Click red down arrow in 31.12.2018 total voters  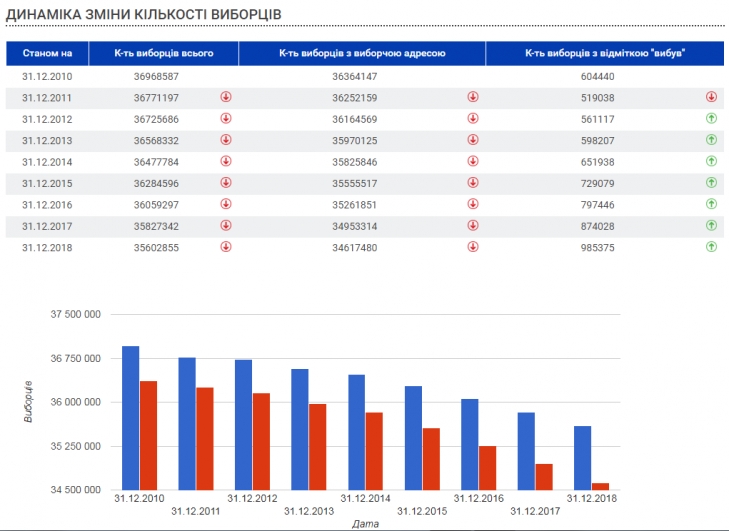click(x=226, y=247)
